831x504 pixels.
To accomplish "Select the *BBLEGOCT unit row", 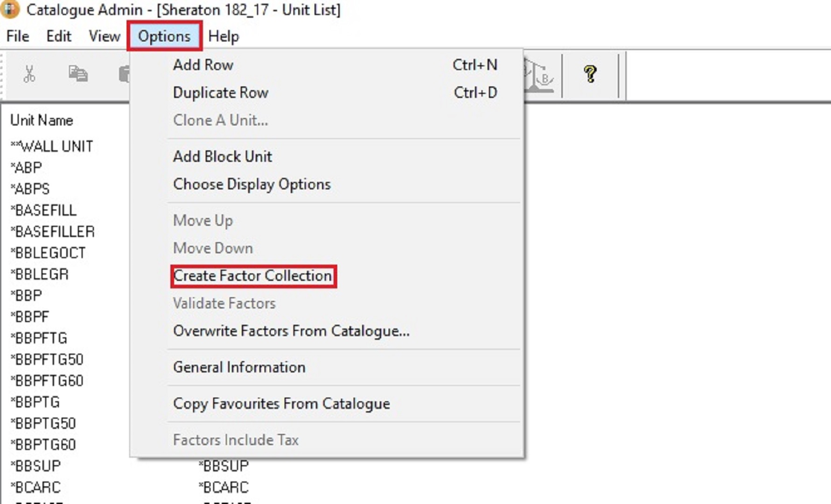I will pos(48,253).
